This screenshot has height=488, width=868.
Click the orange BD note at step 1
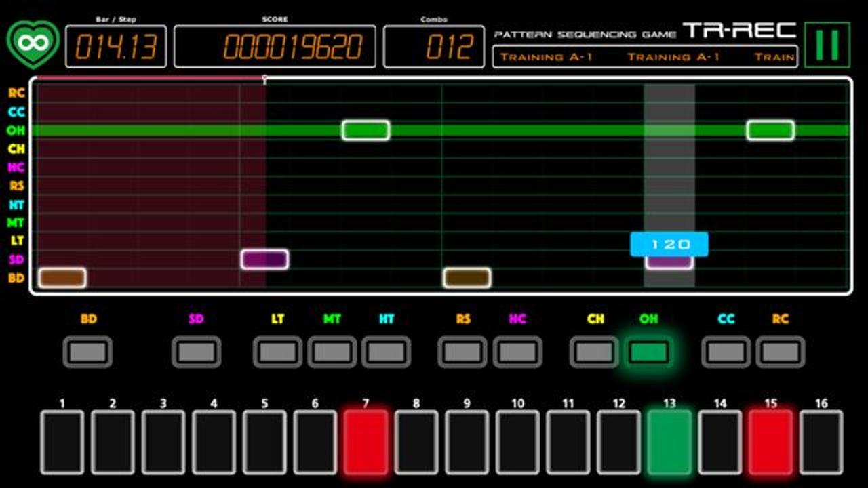click(x=62, y=278)
